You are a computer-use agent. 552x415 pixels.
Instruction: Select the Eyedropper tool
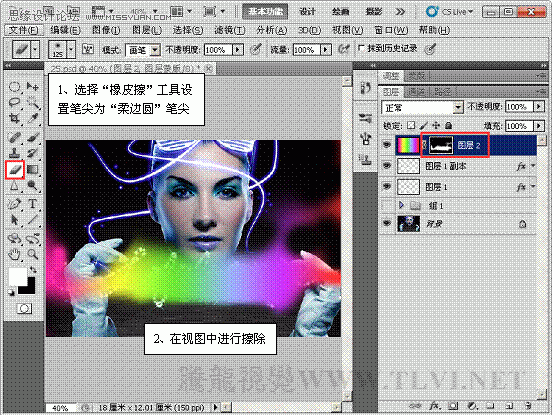[33, 119]
